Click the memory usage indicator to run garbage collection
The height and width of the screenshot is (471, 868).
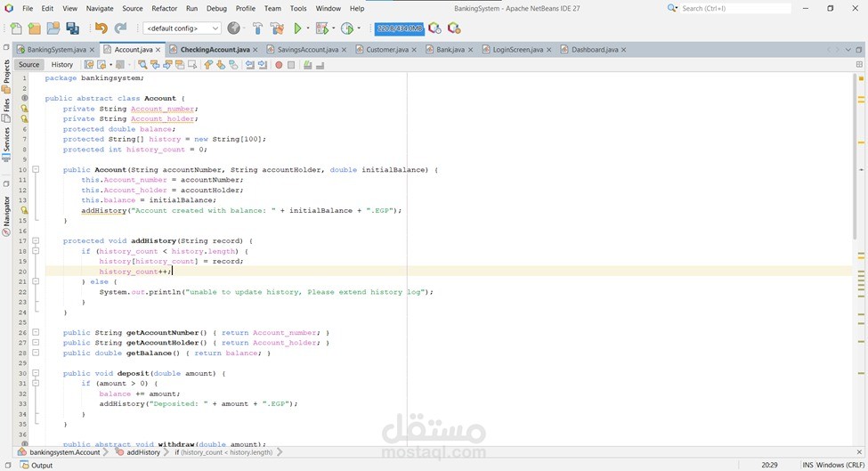399,28
